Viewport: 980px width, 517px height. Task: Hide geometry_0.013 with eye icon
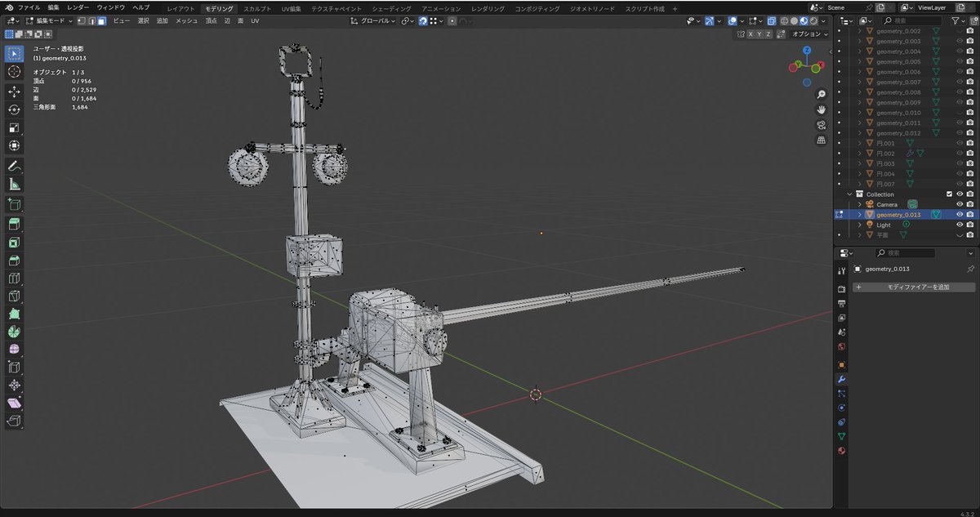coord(960,215)
